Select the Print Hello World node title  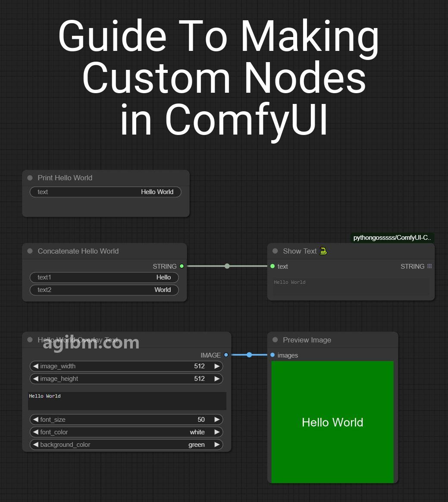coord(65,178)
